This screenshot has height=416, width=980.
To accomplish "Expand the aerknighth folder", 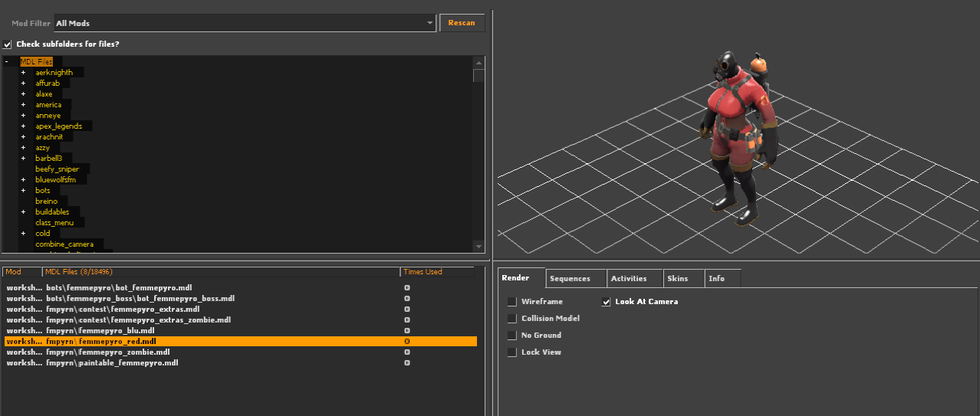I will (x=23, y=72).
